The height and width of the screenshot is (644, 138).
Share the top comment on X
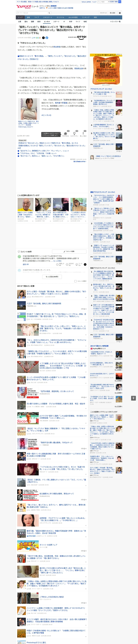(x=85, y=264)
